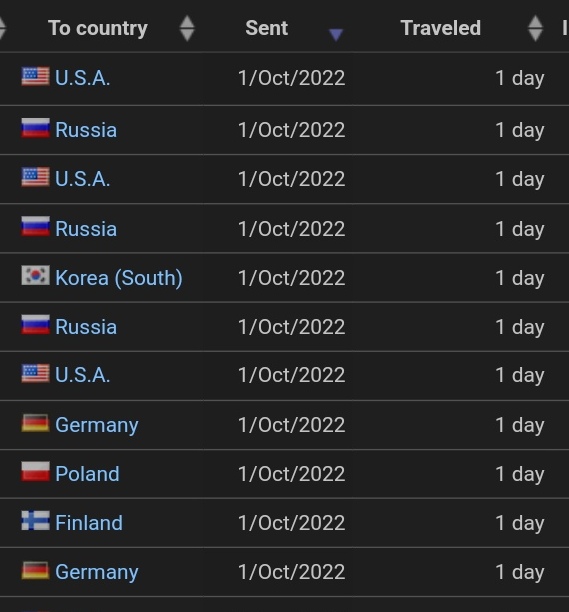Open the Russia link below Korea
The image size is (569, 612).
[86, 327]
